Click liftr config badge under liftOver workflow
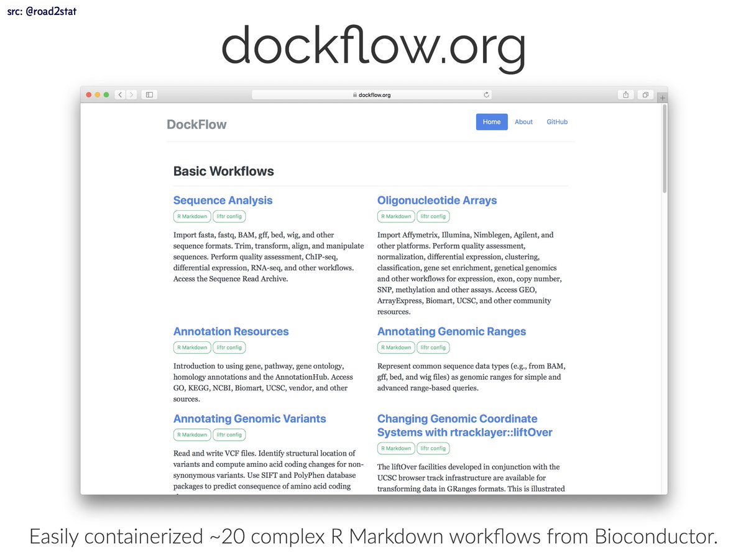 pos(433,448)
